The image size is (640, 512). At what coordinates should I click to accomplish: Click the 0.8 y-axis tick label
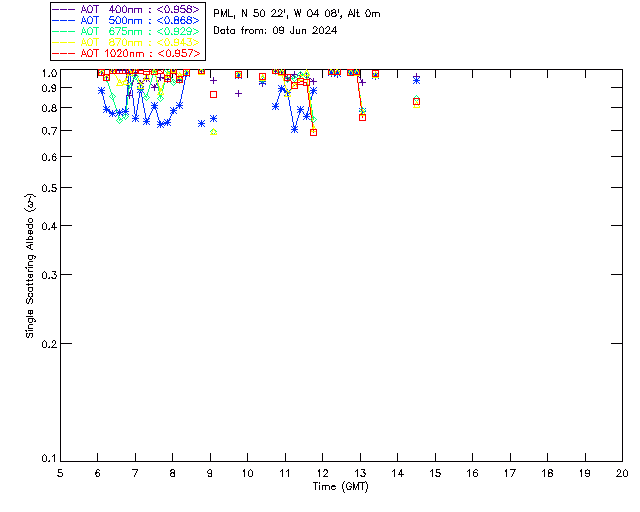click(49, 108)
